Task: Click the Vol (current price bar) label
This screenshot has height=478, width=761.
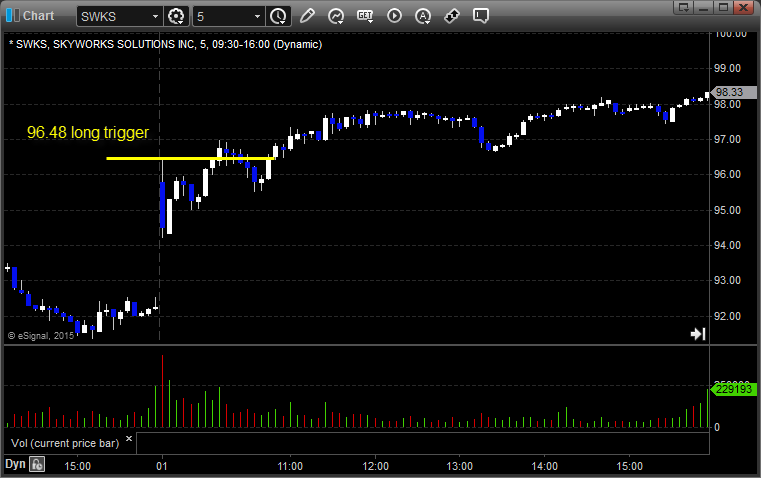Action: click(65, 443)
